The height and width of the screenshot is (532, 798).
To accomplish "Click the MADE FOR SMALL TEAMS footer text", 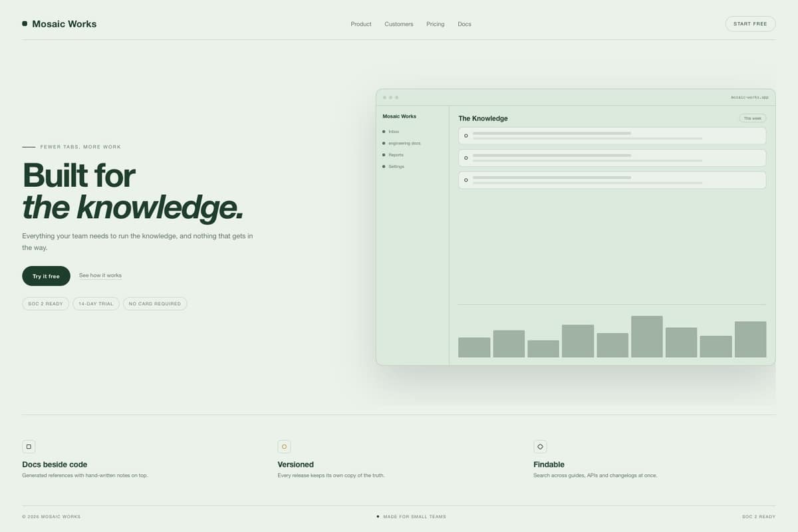I will coord(414,517).
